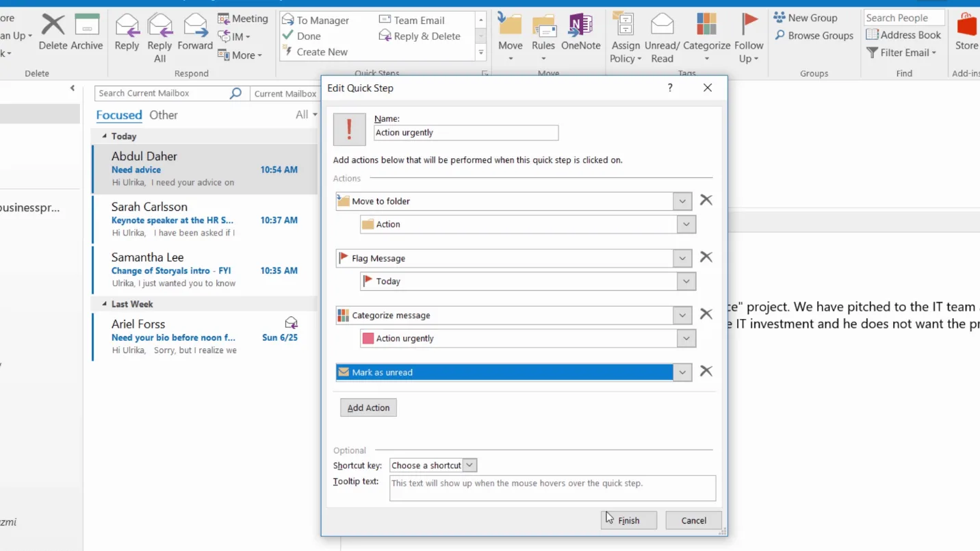Open the Flag Message action dropdown
Viewport: 980px width, 551px height.
click(682, 258)
